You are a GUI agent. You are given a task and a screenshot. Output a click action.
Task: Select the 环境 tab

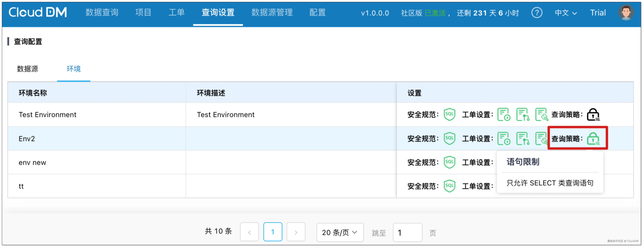point(73,69)
